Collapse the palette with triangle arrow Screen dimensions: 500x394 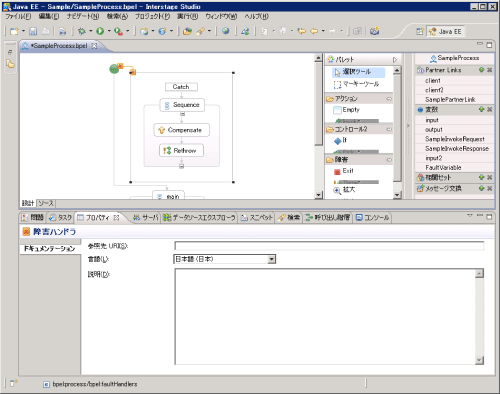(x=395, y=60)
